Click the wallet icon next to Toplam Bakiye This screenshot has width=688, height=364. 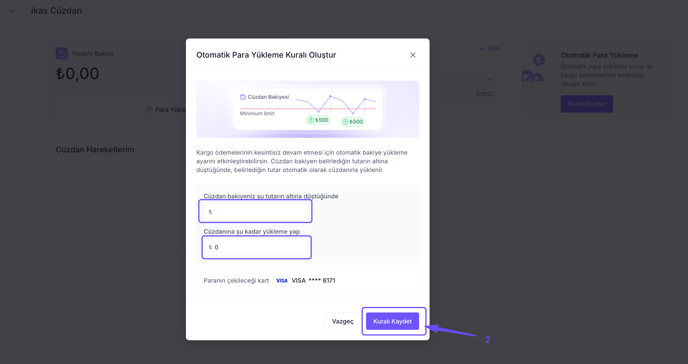(x=61, y=54)
